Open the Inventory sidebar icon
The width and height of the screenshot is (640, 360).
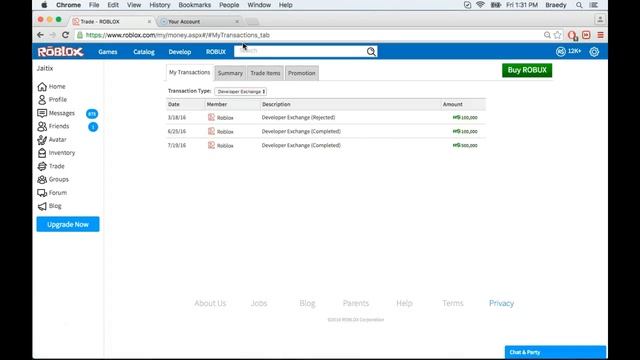42,153
